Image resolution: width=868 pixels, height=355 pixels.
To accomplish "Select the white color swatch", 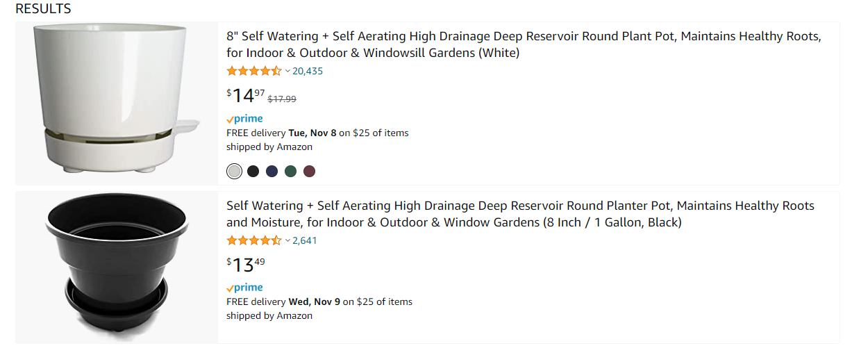I will (x=235, y=171).
